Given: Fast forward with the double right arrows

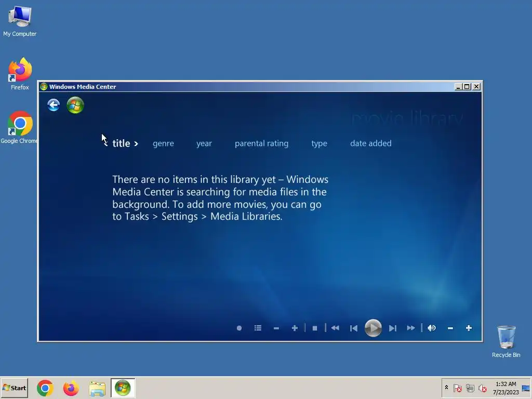Looking at the screenshot, I should pos(411,328).
